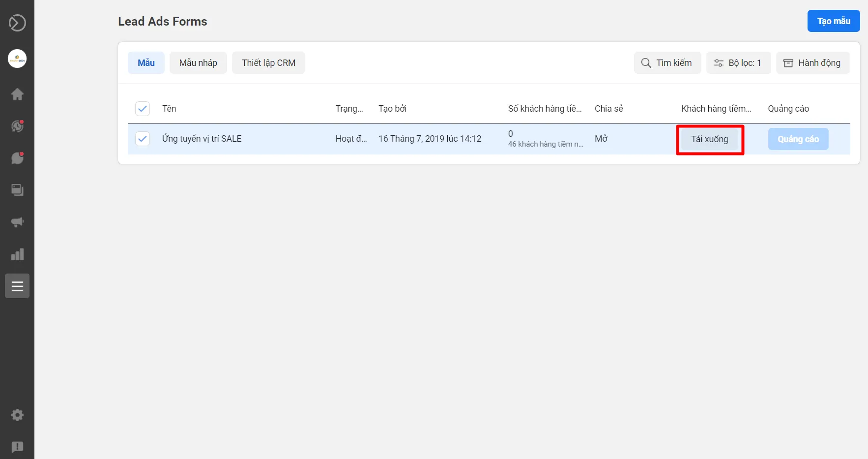Toggle the hamburger menu icon
Screen dimensions: 868x459
click(17, 286)
